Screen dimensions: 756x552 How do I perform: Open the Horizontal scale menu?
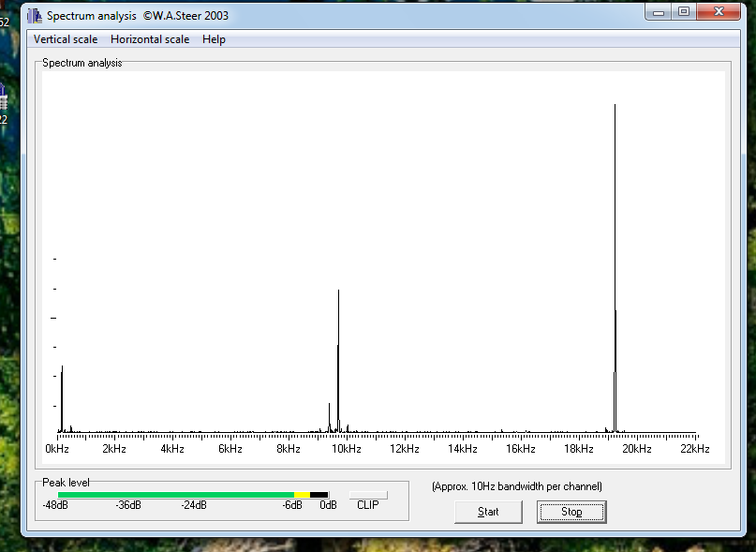[150, 39]
